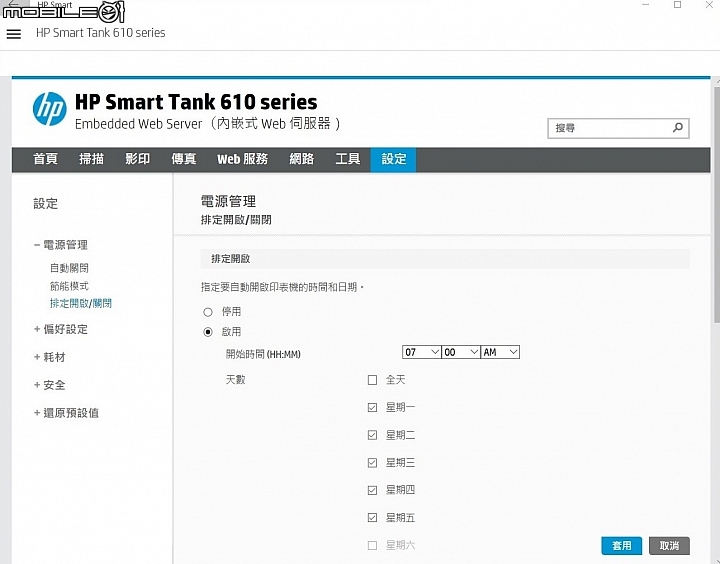The height and width of the screenshot is (564, 720).
Task: Minimize the HP Smart window
Action: point(646,5)
